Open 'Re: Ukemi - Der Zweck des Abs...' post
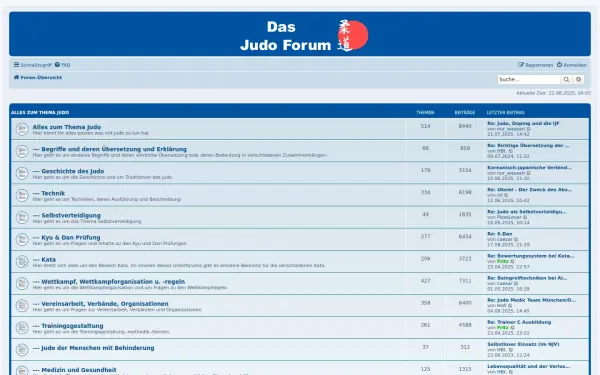 (x=530, y=189)
